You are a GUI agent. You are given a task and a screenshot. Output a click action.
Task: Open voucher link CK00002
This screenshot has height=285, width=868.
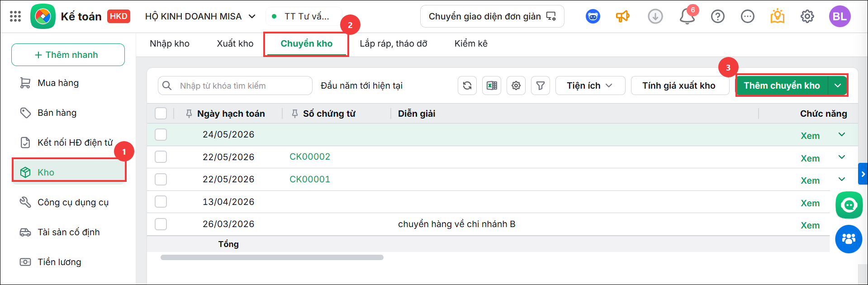click(x=310, y=157)
